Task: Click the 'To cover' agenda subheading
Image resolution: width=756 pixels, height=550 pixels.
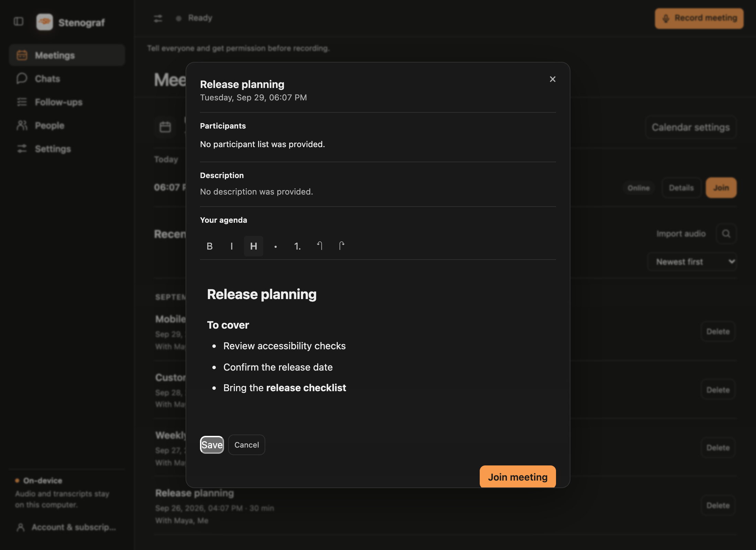Action: [228, 325]
